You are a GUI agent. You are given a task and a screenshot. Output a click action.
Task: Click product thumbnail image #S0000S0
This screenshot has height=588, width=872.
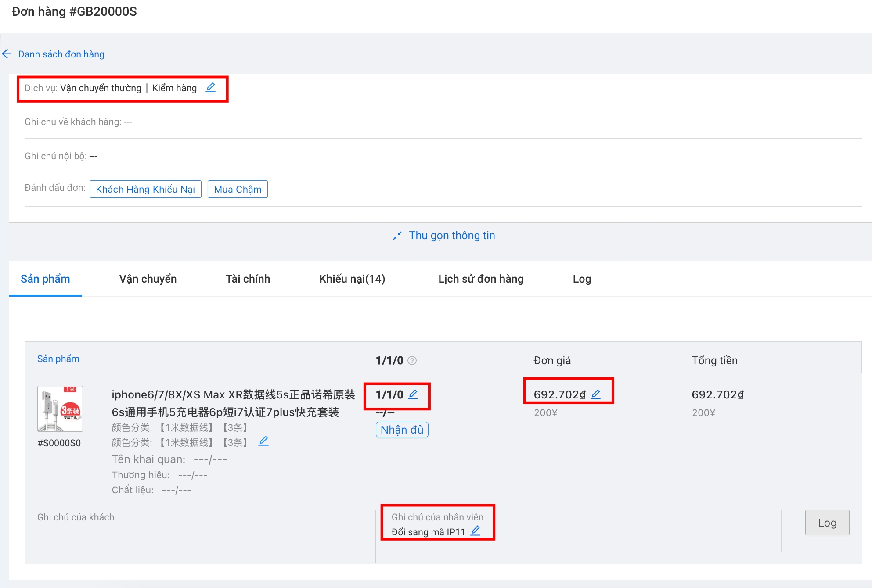pos(60,409)
